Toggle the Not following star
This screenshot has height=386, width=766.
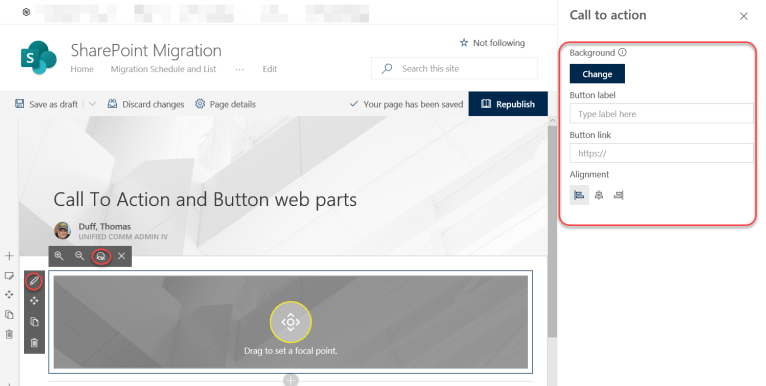coord(464,43)
